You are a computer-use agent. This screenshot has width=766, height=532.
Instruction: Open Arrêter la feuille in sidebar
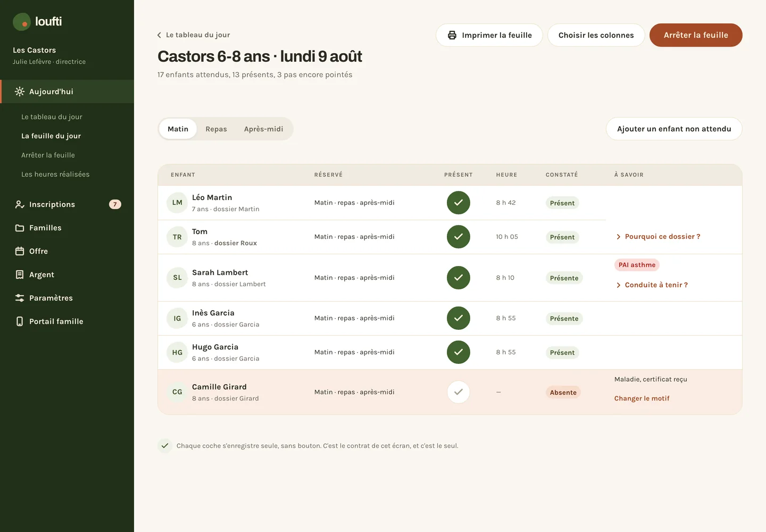pos(48,155)
